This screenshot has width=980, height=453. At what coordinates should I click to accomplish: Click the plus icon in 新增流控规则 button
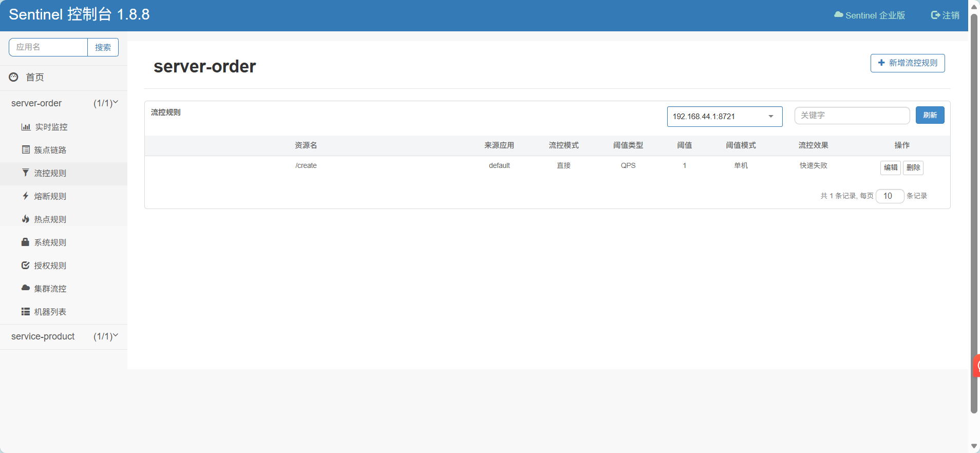(x=881, y=63)
